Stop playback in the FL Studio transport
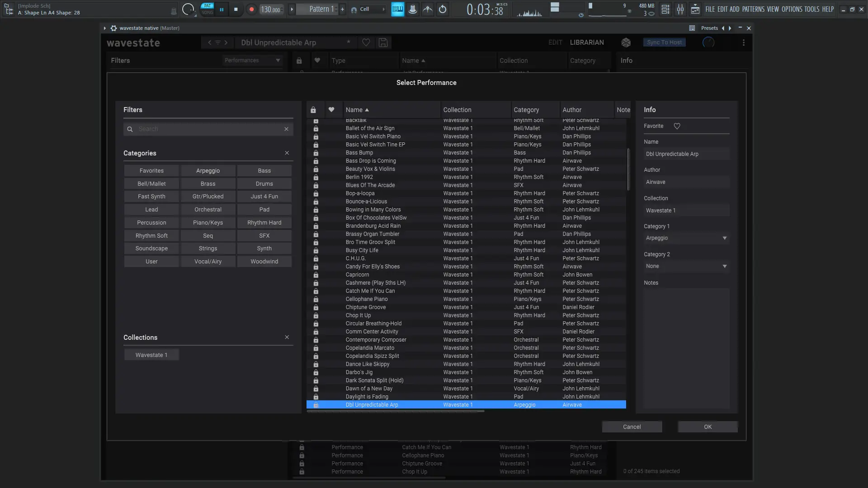The height and width of the screenshot is (488, 868). [236, 9]
